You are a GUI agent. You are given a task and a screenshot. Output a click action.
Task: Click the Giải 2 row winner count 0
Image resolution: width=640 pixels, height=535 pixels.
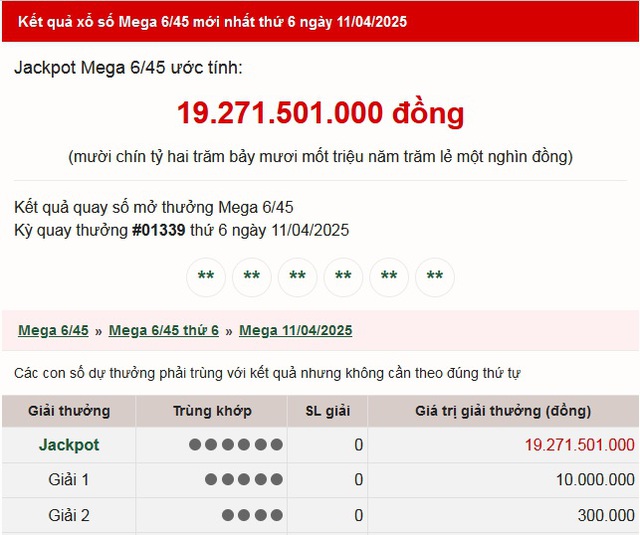tap(358, 515)
